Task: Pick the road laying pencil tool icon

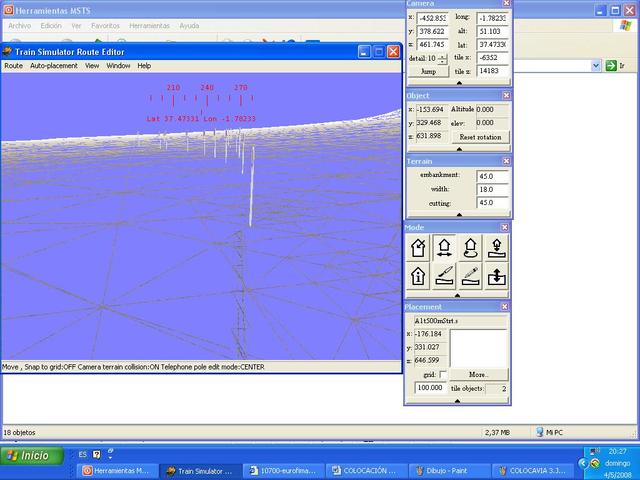Action: 471,276
